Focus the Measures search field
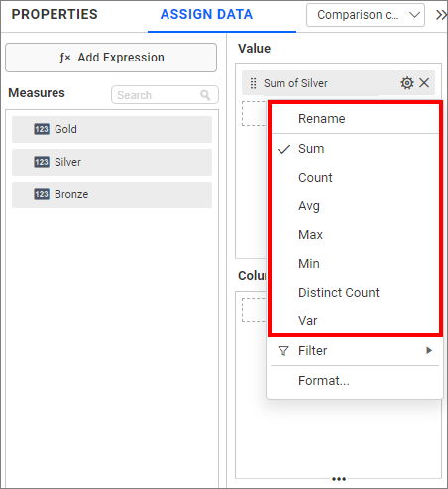Image resolution: width=448 pixels, height=489 pixels. pyautogui.click(x=165, y=95)
